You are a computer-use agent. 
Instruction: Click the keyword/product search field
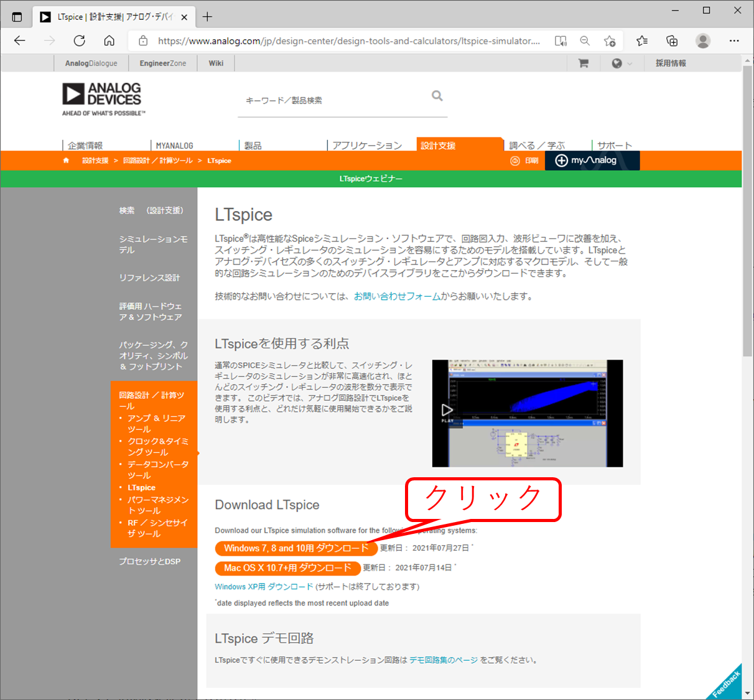336,100
